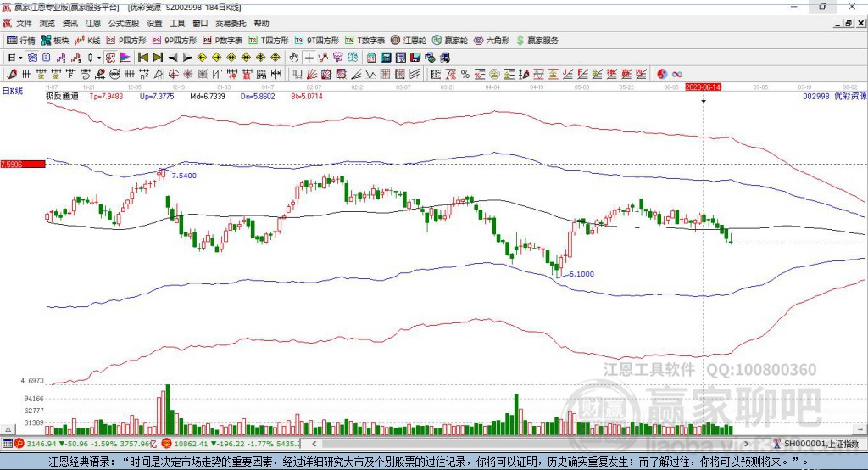Click the yin-yang symbol icon
The image size is (868, 470).
(x=662, y=75)
